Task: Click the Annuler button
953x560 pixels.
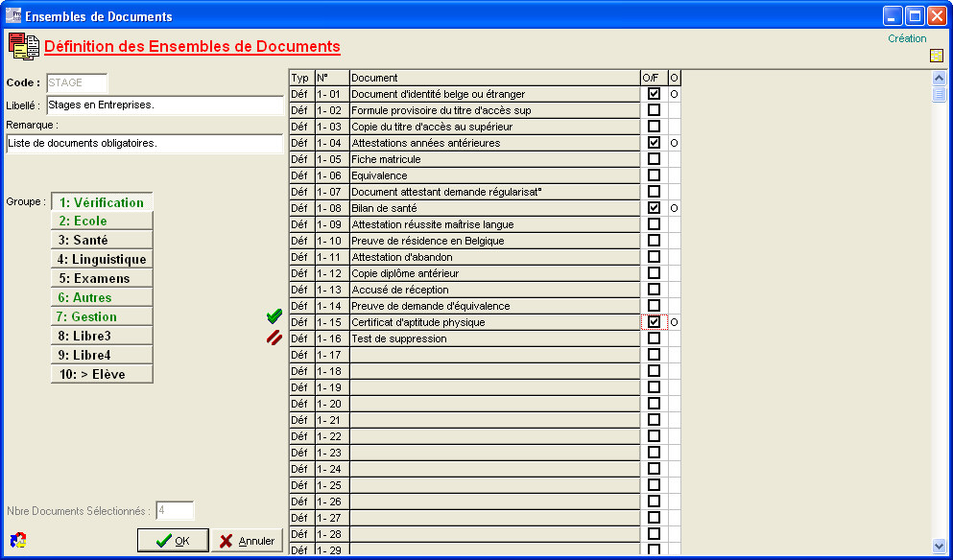Action: coord(247,541)
